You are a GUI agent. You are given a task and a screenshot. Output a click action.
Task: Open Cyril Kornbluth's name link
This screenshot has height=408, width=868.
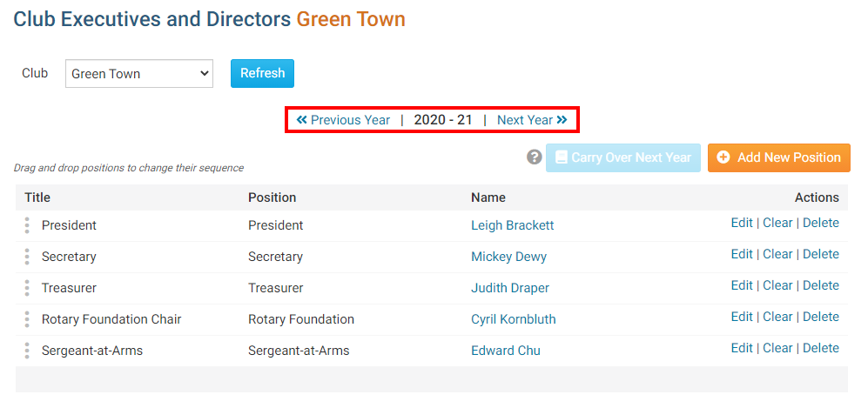click(513, 319)
